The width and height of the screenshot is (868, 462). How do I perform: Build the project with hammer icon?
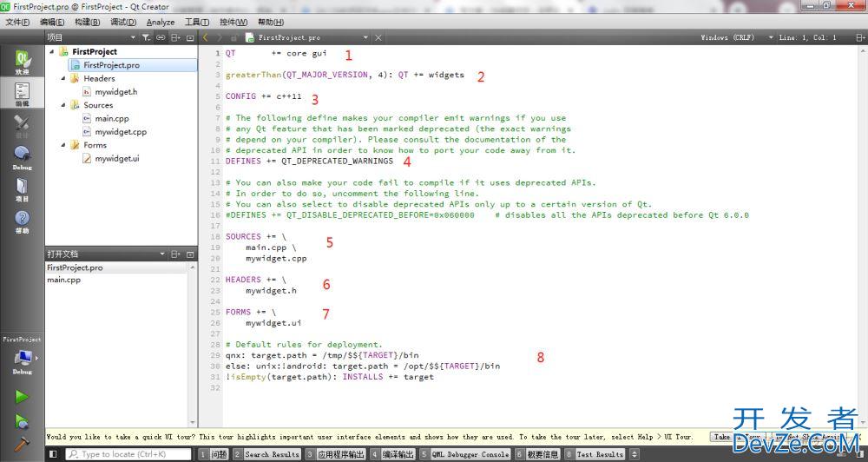(x=22, y=445)
